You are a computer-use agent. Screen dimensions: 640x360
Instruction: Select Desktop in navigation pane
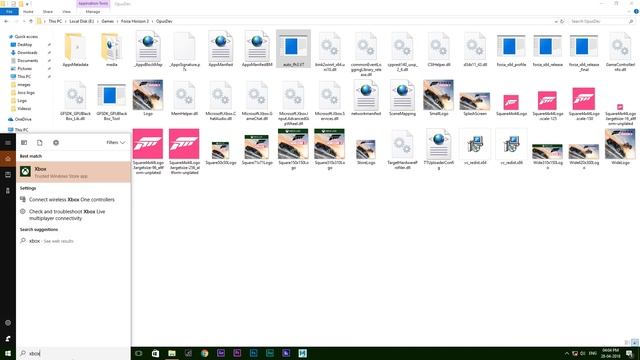tap(24, 44)
